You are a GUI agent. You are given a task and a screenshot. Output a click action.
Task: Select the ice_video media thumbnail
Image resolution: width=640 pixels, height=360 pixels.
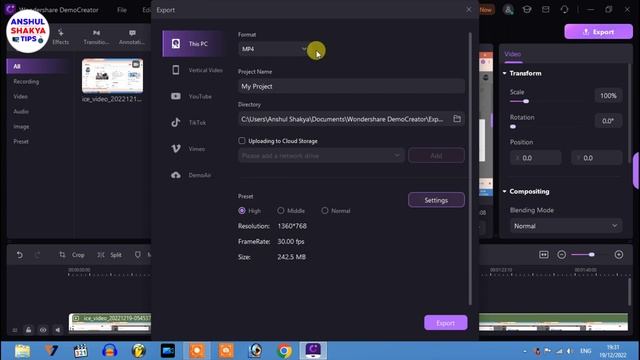(x=112, y=76)
